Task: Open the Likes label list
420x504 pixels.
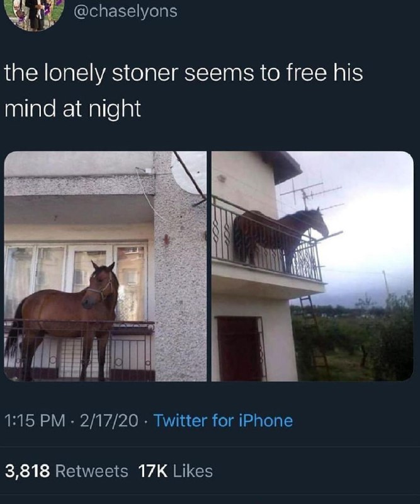Action: (x=193, y=471)
